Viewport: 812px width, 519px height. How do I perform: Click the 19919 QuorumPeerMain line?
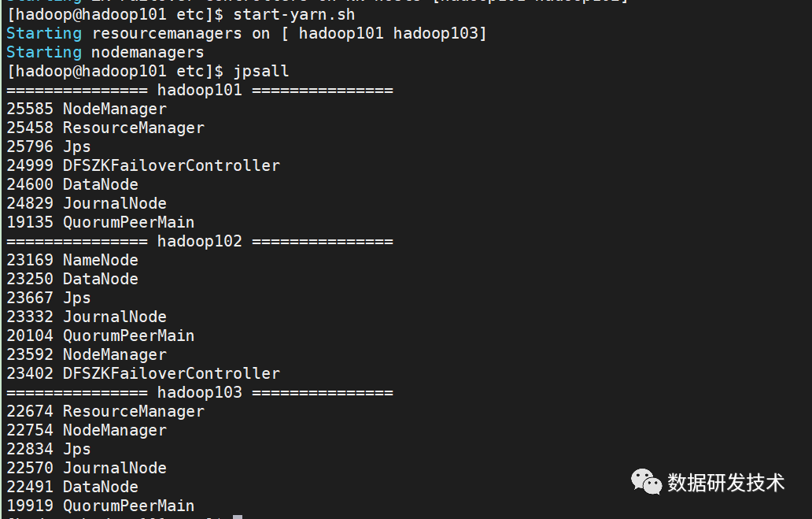pos(101,506)
